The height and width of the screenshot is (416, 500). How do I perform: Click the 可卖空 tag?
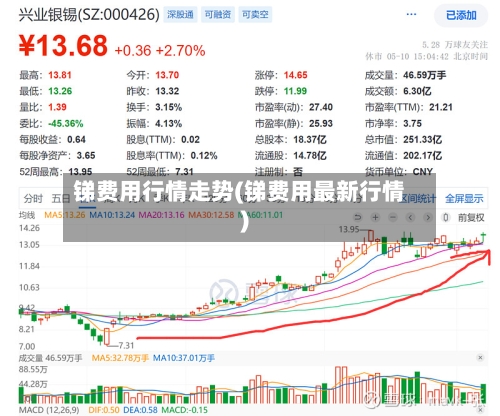click(255, 15)
